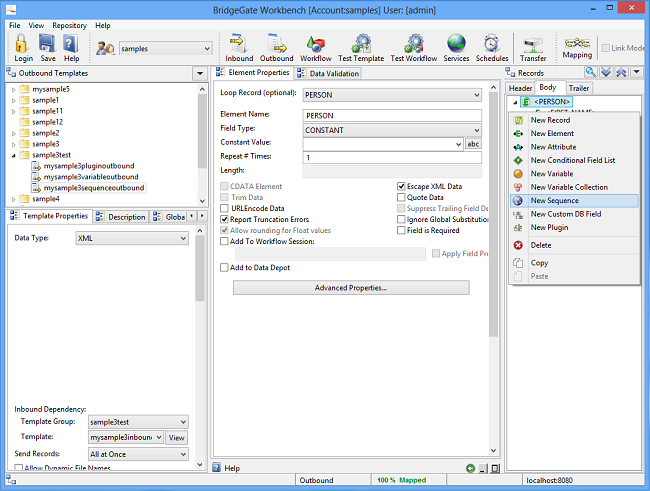Expand the mysample5 folder

(13, 89)
